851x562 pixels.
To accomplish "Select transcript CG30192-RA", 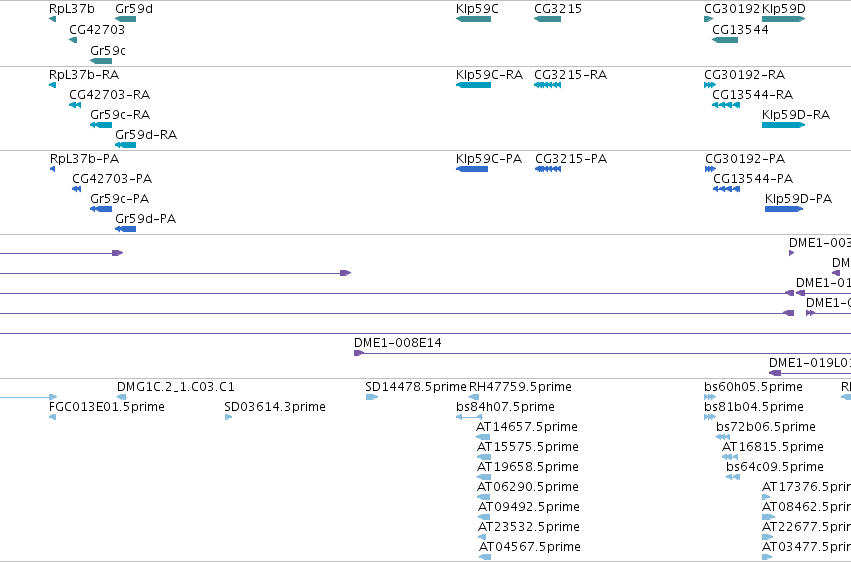I will [x=710, y=85].
